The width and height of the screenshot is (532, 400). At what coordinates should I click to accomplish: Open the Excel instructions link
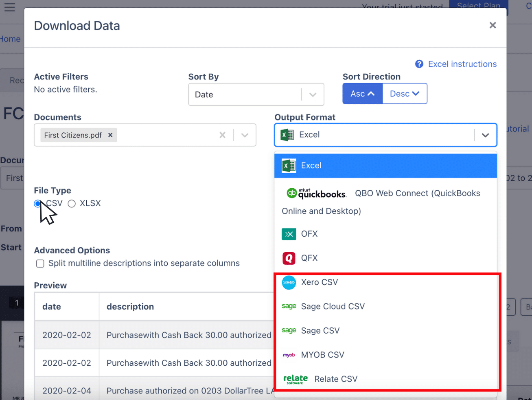(462, 64)
